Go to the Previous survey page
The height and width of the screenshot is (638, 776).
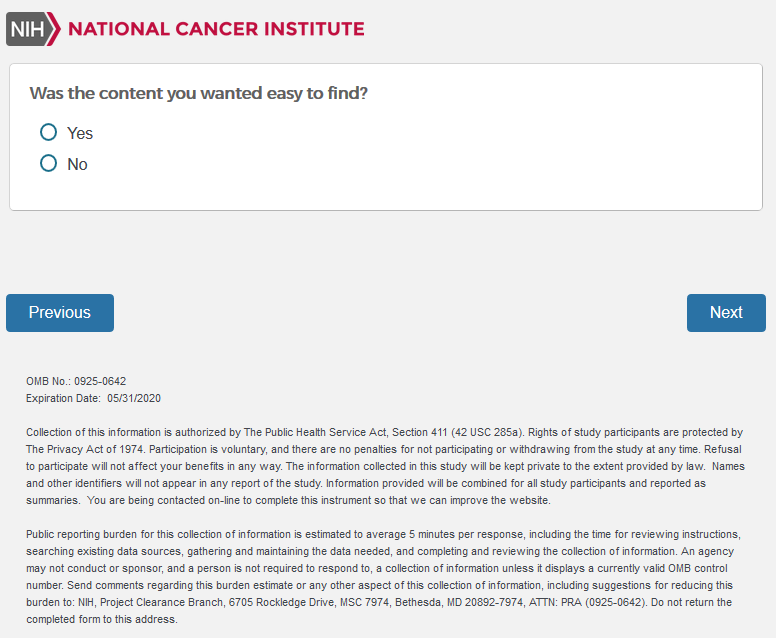point(60,312)
